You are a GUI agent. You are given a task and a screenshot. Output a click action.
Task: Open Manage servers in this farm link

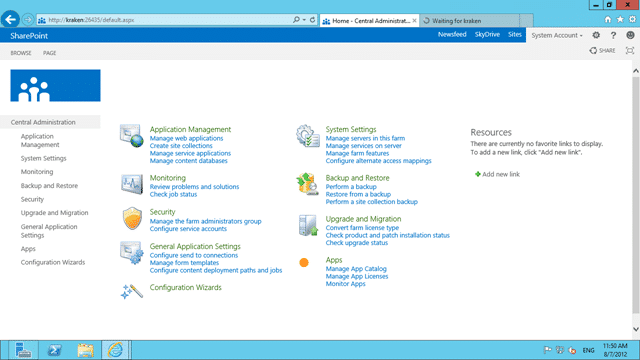[x=365, y=138]
